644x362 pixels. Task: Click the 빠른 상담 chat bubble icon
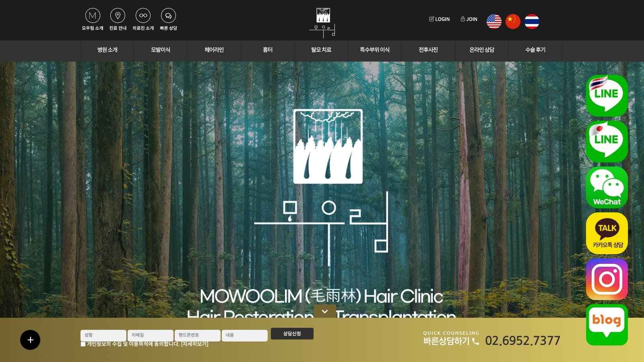(168, 16)
